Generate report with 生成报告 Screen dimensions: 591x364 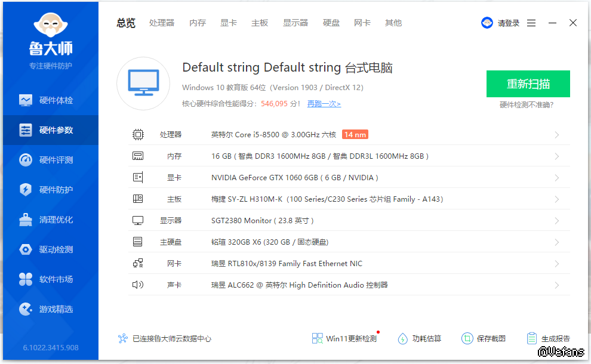click(x=548, y=338)
